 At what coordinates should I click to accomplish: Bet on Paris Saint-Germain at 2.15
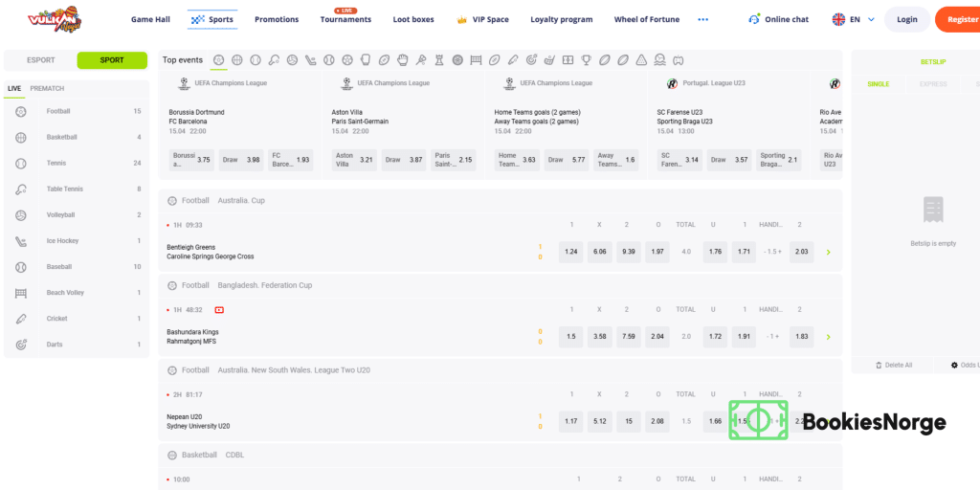click(x=454, y=160)
